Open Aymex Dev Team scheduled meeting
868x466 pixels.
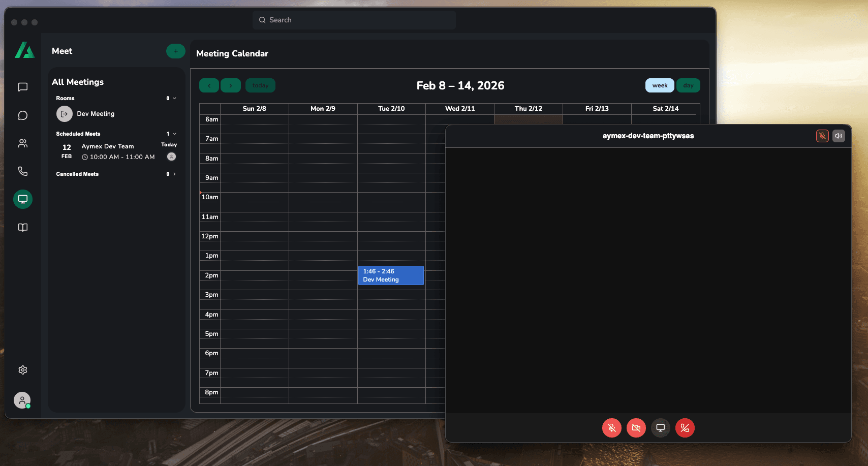pos(116,151)
